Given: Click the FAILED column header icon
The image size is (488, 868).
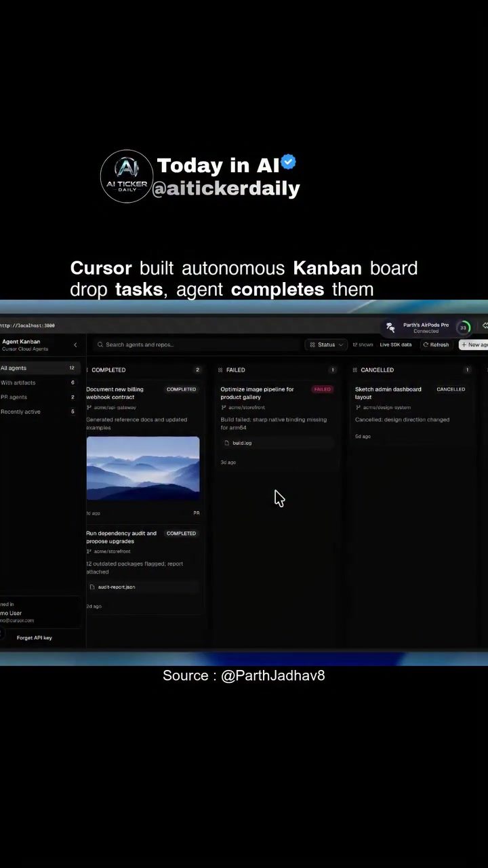Looking at the screenshot, I should tap(220, 370).
